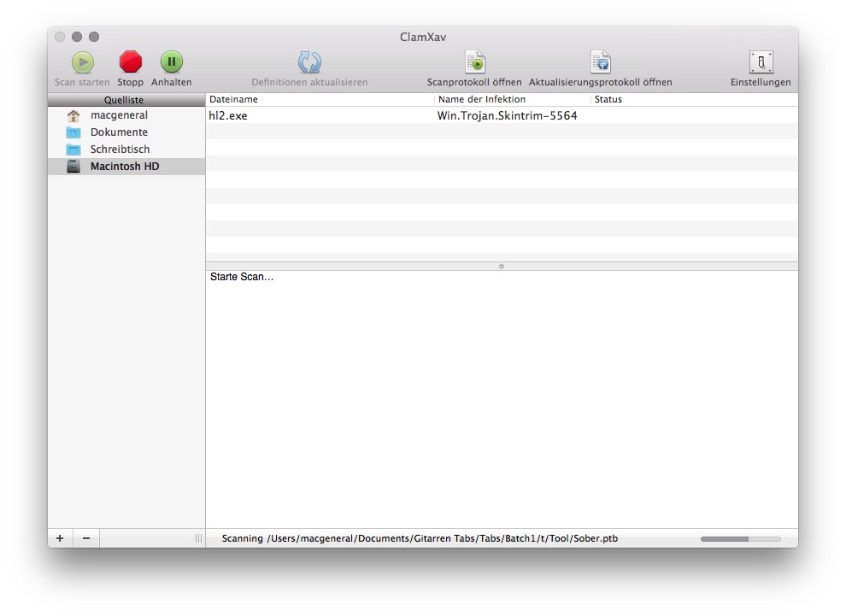The width and height of the screenshot is (846, 616).
Task: Select Schreibtisch in the source list
Action: [x=120, y=150]
